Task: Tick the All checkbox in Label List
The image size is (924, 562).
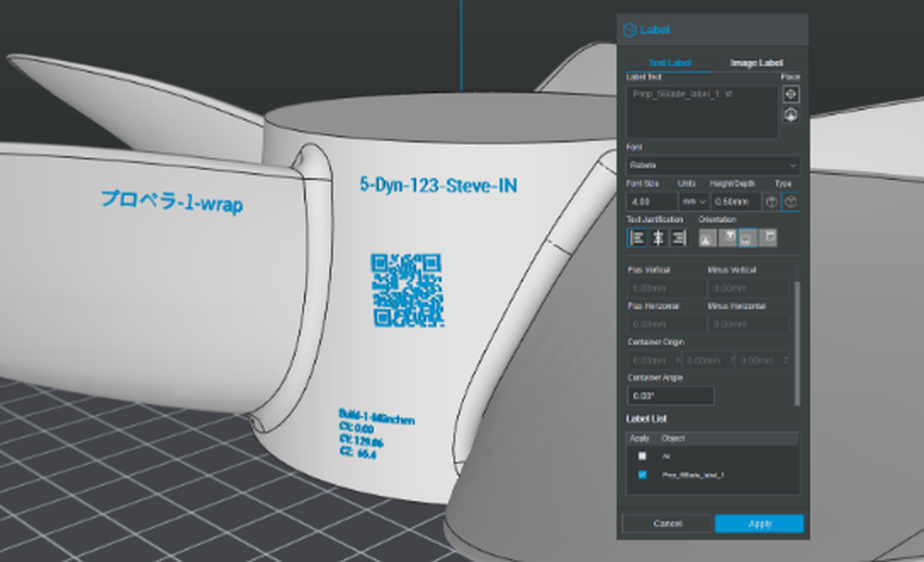Action: coord(642,456)
